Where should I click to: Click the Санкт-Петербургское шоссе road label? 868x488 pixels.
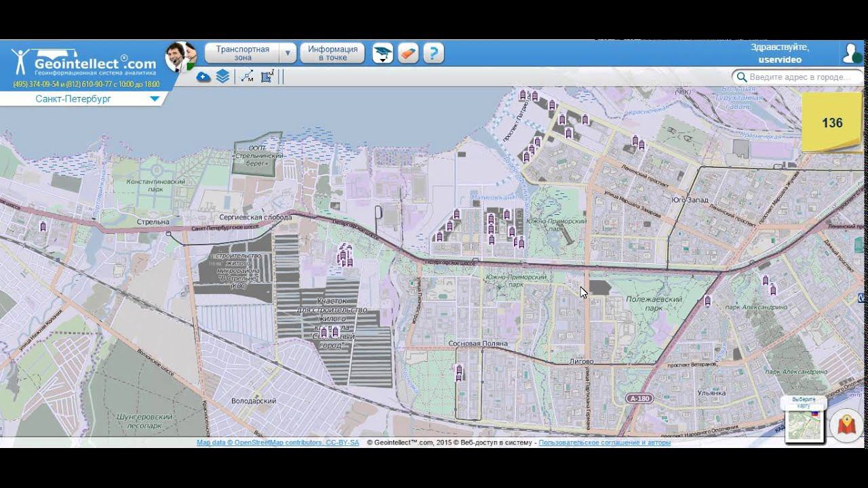coord(226,230)
